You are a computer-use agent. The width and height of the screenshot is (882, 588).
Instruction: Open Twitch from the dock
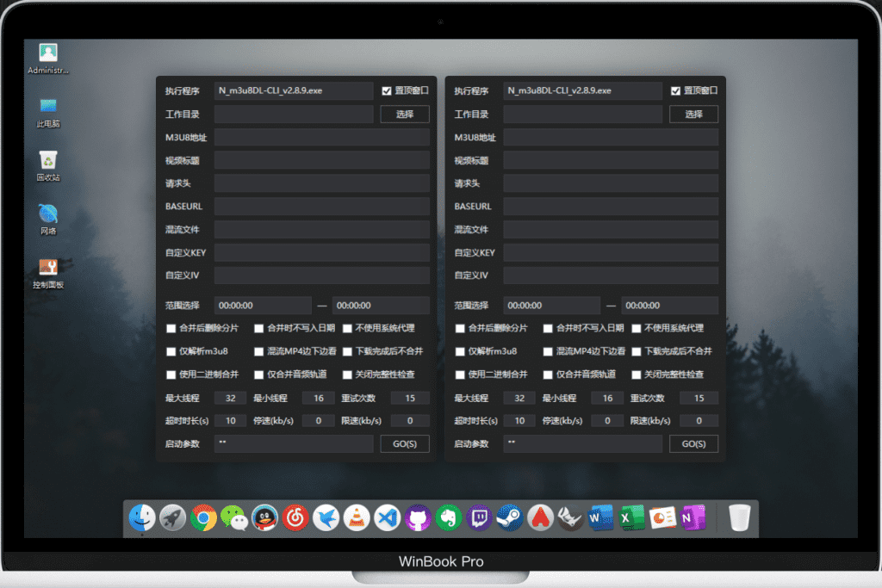pyautogui.click(x=479, y=517)
